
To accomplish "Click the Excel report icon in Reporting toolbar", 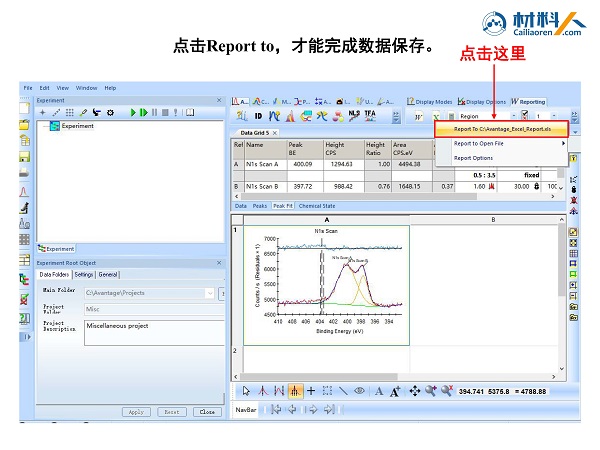I will [x=436, y=116].
